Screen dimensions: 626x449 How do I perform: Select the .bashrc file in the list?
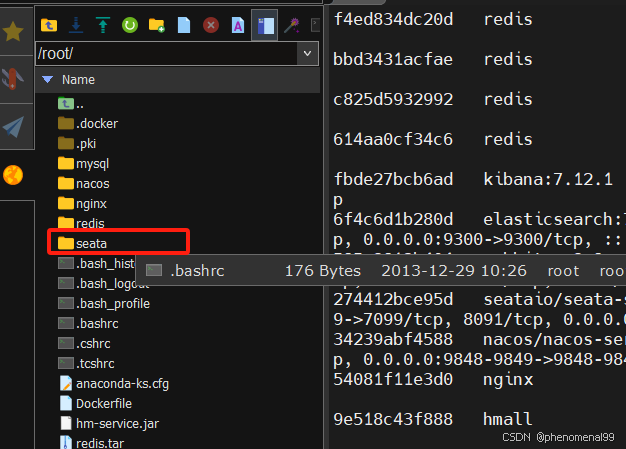pyautogui.click(x=88, y=323)
